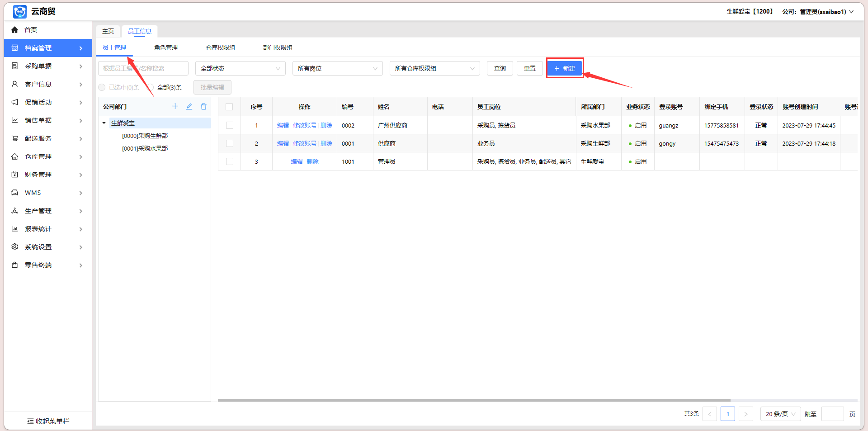Expand the 仓库管理 menu chevron
Image resolution: width=868 pixels, height=431 pixels.
click(81, 156)
